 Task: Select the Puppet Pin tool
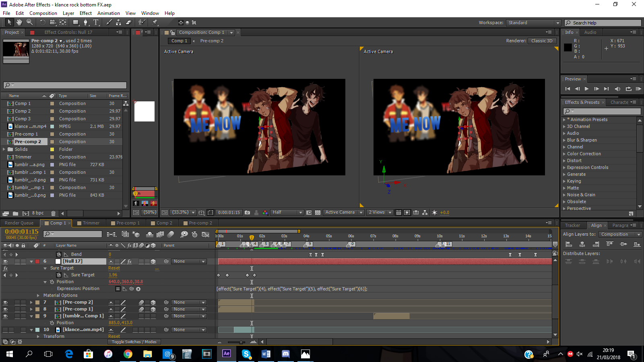pyautogui.click(x=155, y=23)
